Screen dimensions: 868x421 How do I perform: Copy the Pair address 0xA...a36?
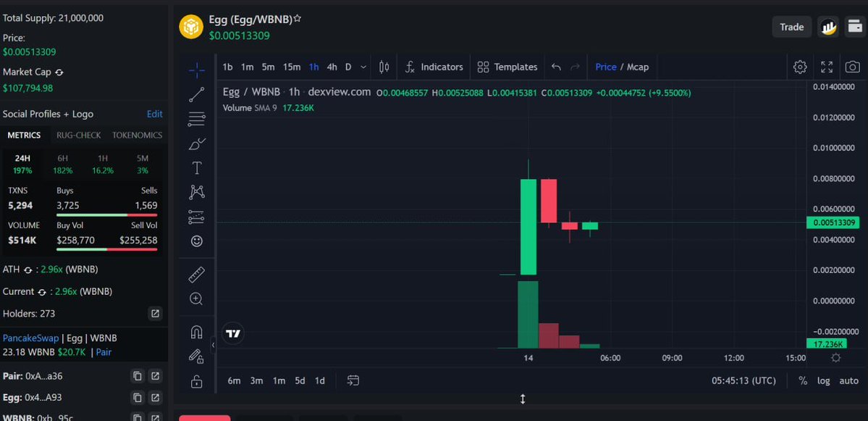(138, 376)
